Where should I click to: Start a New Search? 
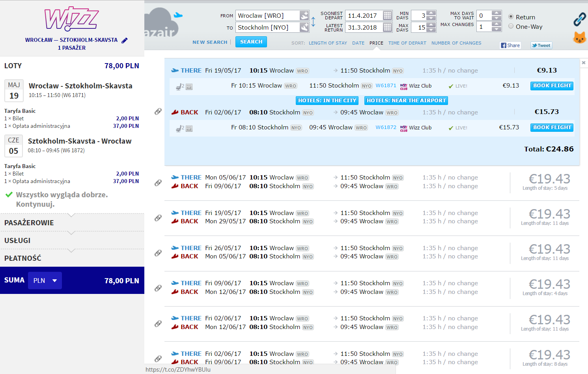coord(210,42)
